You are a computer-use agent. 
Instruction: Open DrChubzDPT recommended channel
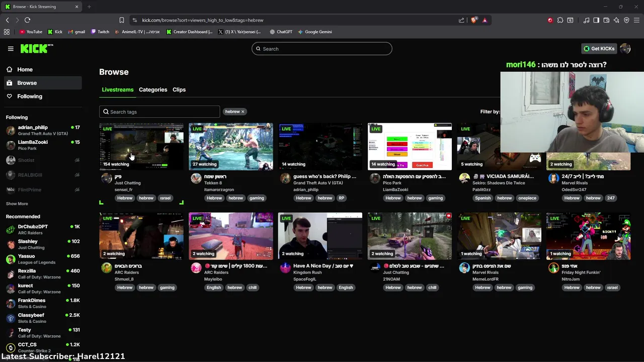pyautogui.click(x=43, y=229)
